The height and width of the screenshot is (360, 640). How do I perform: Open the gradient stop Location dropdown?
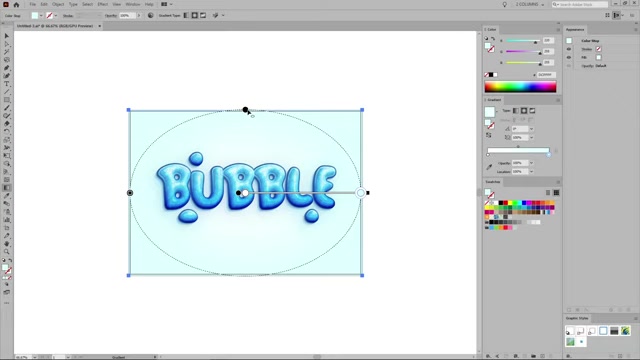pyautogui.click(x=531, y=172)
